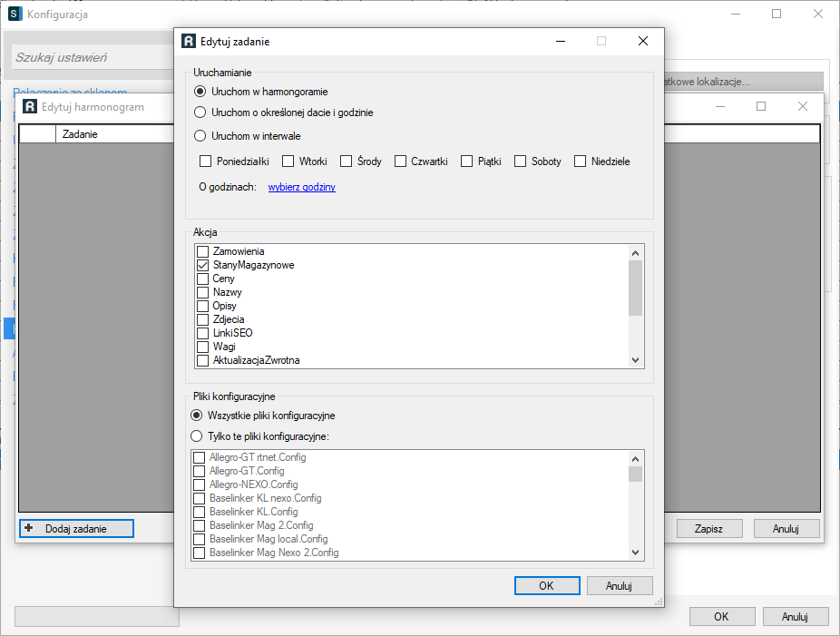The width and height of the screenshot is (840, 636).
Task: Click the plus icon on Dodaj zadanie
Action: [29, 528]
